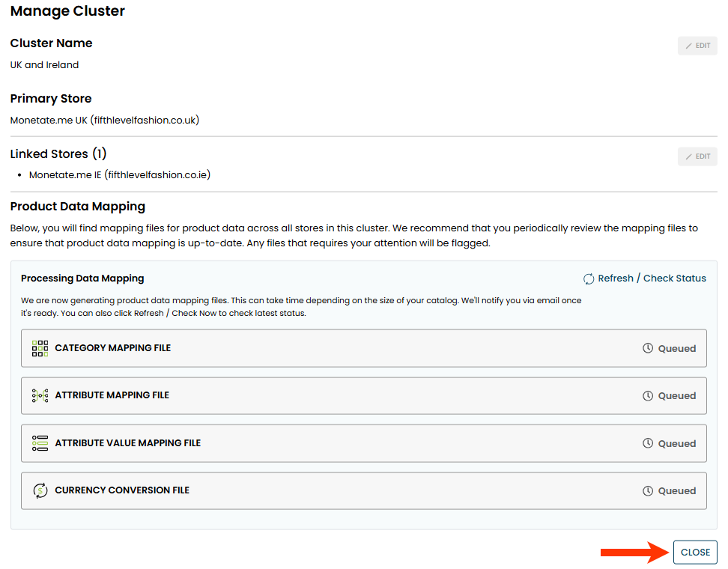
Task: Click clock icon on Category Mapping row
Action: tap(648, 348)
